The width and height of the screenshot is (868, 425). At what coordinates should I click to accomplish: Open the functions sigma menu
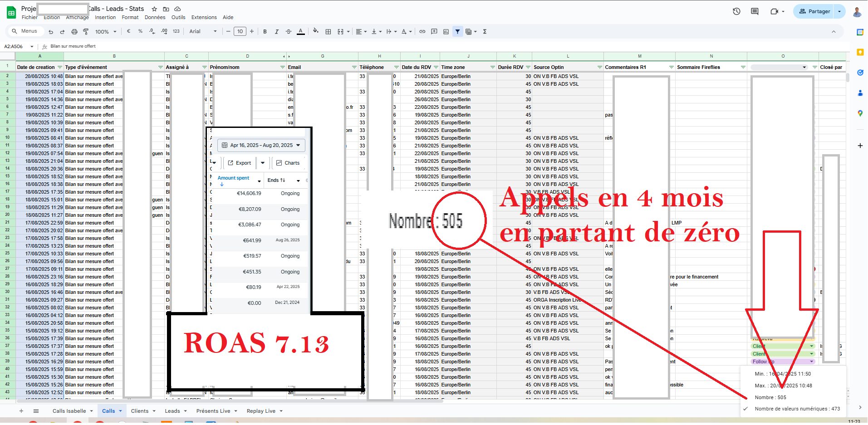(x=485, y=31)
